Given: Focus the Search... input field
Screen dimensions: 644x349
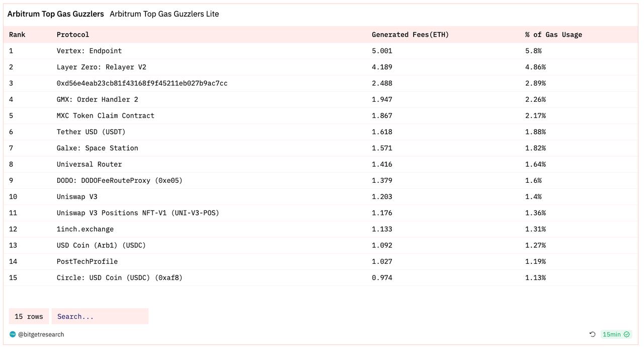Looking at the screenshot, I should point(100,316).
